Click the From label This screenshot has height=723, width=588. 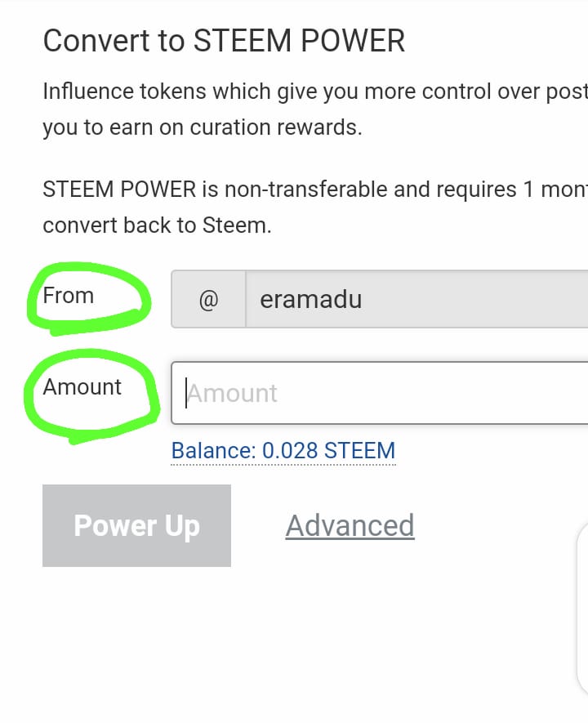tap(69, 295)
